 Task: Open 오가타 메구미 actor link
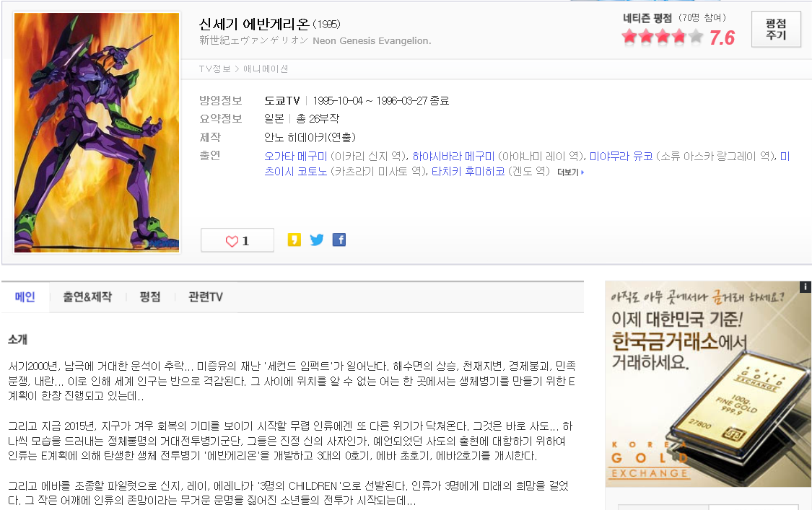[296, 157]
